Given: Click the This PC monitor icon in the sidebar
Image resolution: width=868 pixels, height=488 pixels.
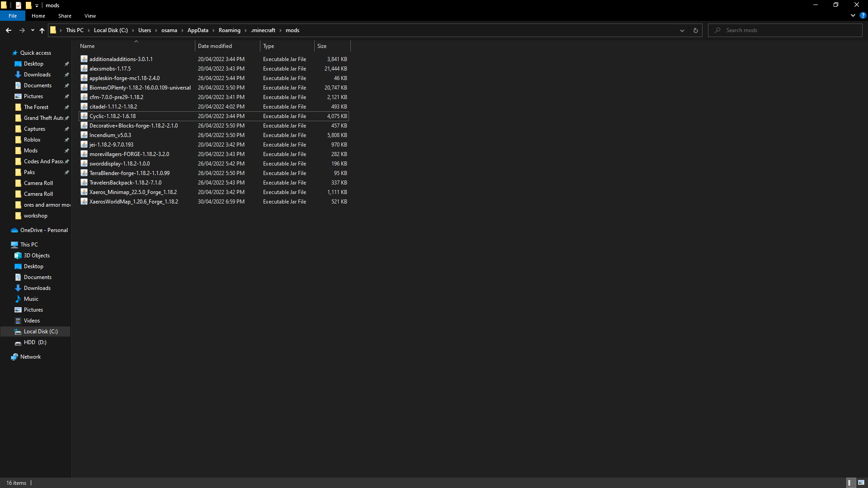Looking at the screenshot, I should click(x=14, y=245).
